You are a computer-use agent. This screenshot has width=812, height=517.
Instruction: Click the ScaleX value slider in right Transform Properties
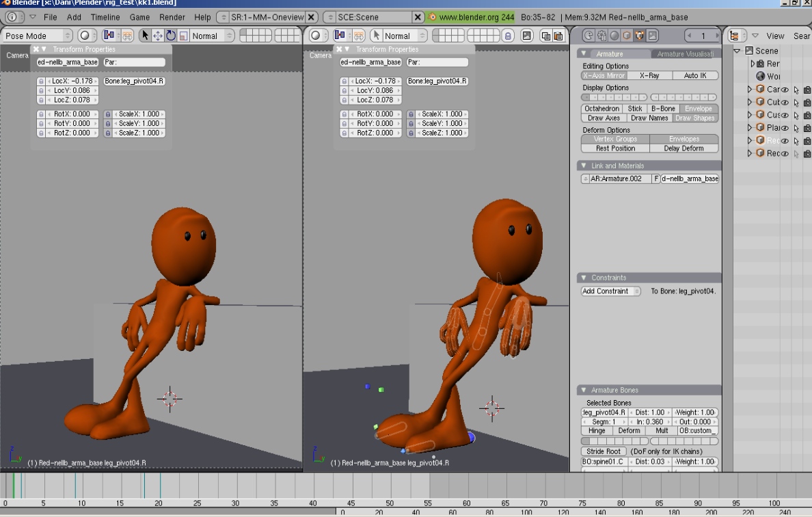coord(442,114)
